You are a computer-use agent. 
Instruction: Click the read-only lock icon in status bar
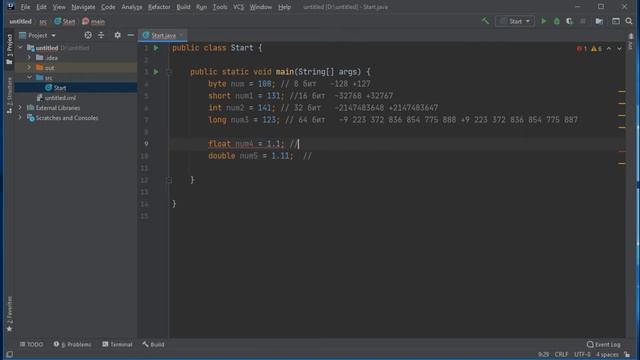pyautogui.click(x=627, y=355)
